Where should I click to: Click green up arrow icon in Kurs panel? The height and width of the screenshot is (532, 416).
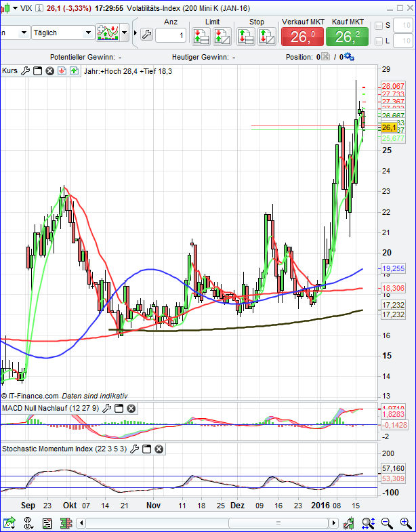coord(75,71)
